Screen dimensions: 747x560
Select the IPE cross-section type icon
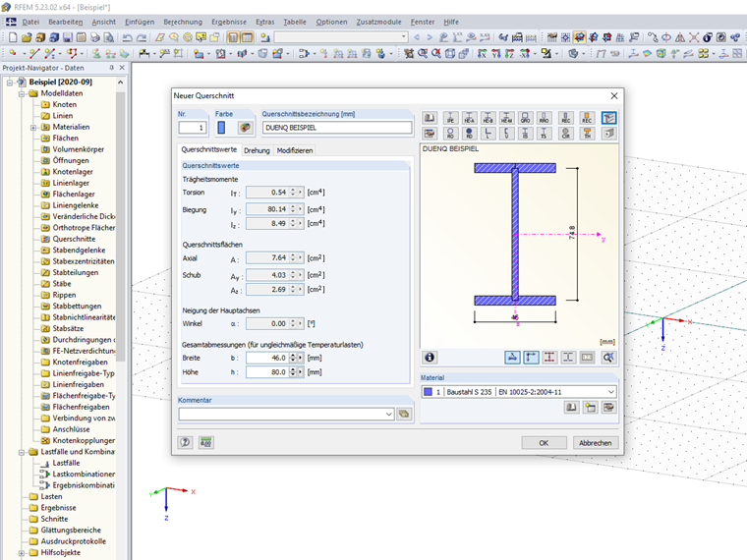[450, 118]
